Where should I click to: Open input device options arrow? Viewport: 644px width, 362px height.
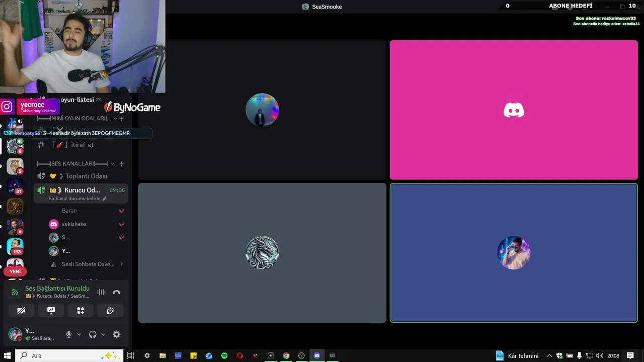click(79, 334)
